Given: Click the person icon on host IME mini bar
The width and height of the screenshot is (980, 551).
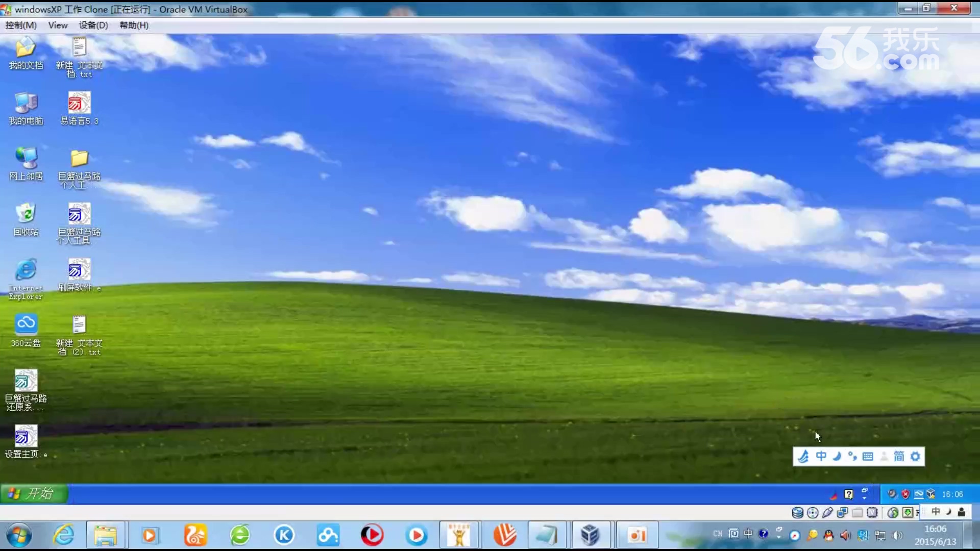Looking at the screenshot, I should [x=962, y=512].
